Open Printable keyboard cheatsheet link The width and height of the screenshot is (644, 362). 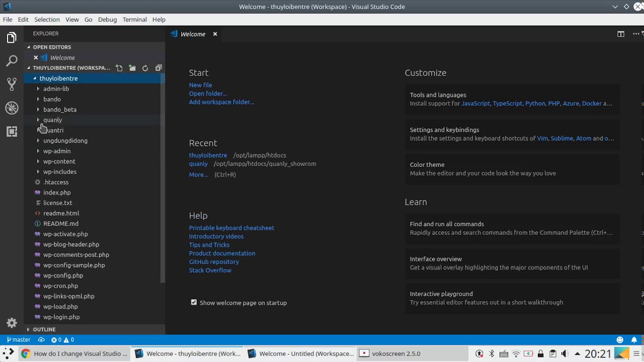(231, 228)
